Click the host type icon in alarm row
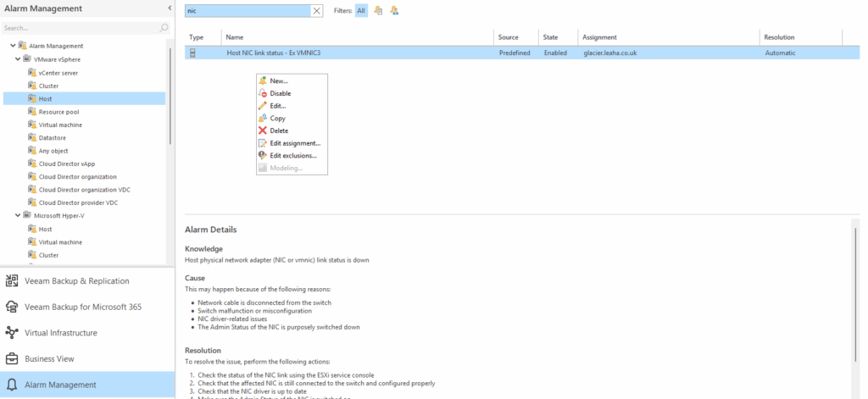 (192, 53)
